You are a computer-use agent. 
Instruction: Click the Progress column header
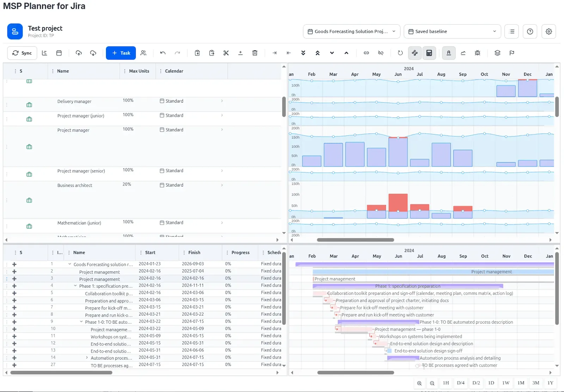pos(240,252)
